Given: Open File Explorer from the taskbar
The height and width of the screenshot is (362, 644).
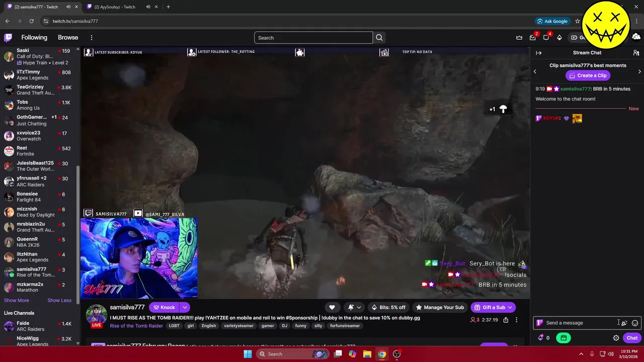Looking at the screenshot, I should pos(367,354).
